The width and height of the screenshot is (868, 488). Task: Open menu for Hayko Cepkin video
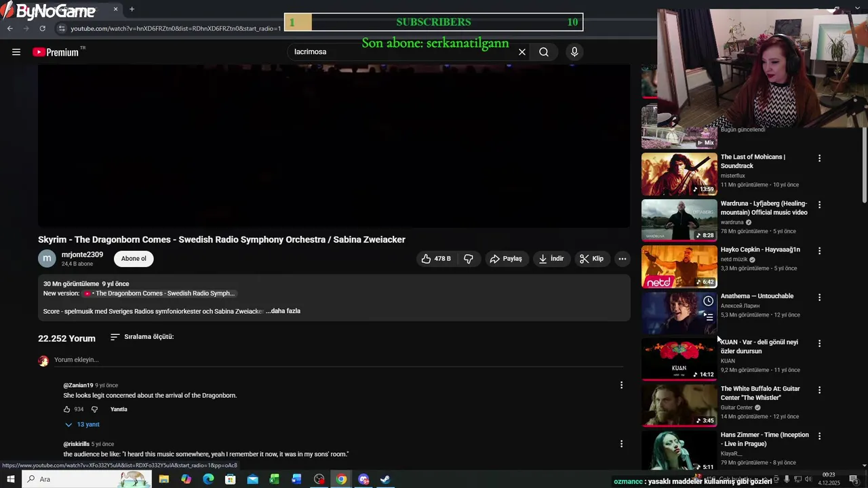click(x=819, y=251)
